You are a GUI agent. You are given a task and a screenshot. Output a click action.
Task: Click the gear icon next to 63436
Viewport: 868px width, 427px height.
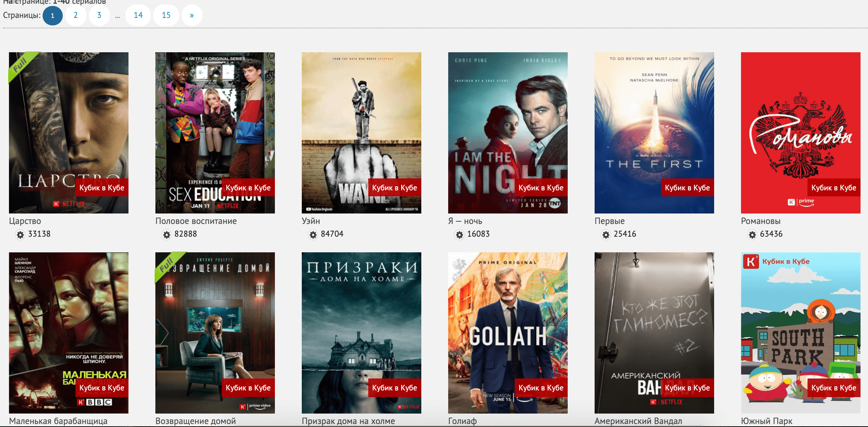tap(752, 234)
